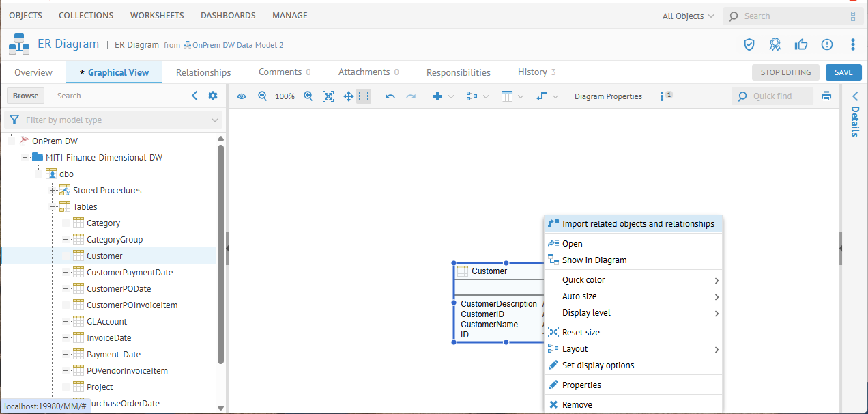
Task: Open the Filter by model type dropdown
Action: coord(113,120)
